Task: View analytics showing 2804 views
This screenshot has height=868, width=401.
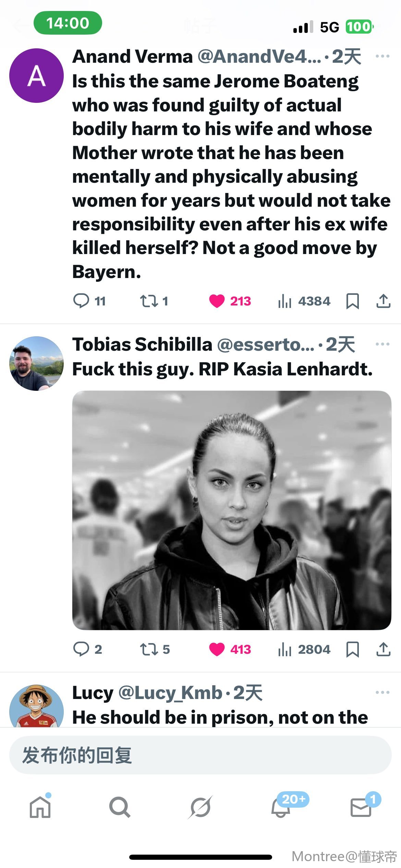Action: click(304, 649)
